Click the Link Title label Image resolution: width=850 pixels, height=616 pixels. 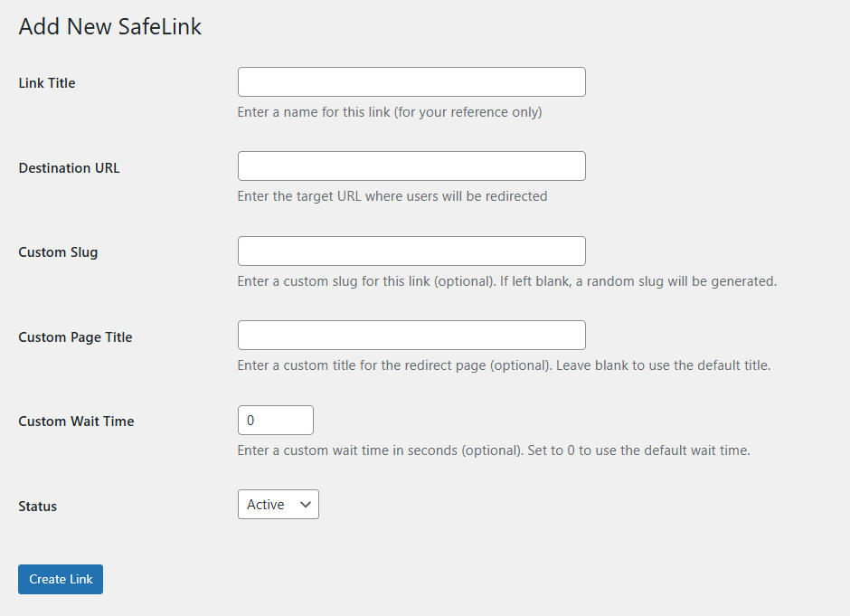(x=47, y=83)
